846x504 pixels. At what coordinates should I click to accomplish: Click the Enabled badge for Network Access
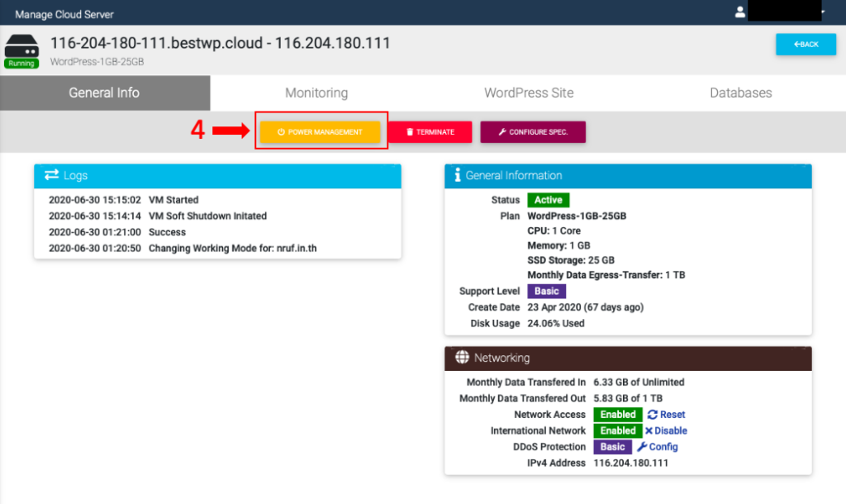pyautogui.click(x=617, y=414)
